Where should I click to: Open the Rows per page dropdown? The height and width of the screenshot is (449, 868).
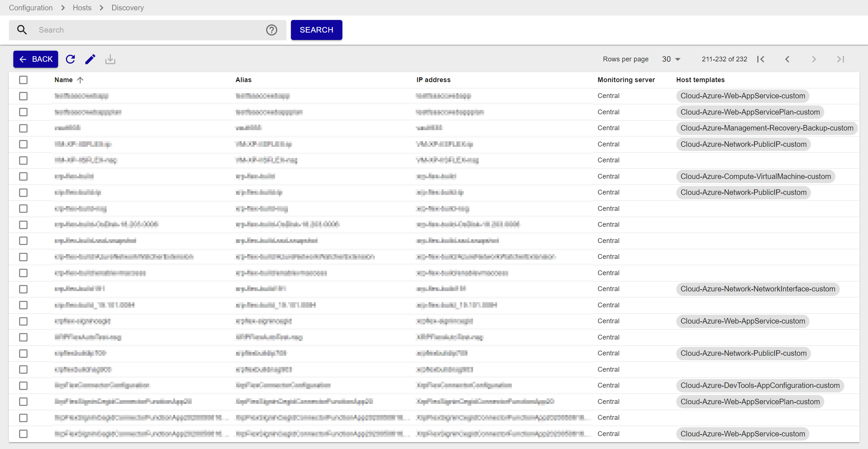[x=671, y=59]
